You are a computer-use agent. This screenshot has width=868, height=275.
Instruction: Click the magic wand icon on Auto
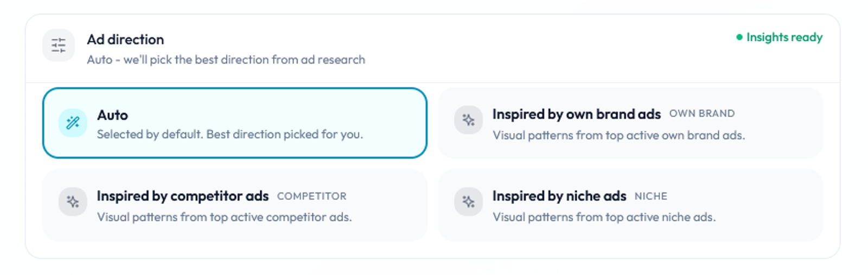[x=73, y=123]
